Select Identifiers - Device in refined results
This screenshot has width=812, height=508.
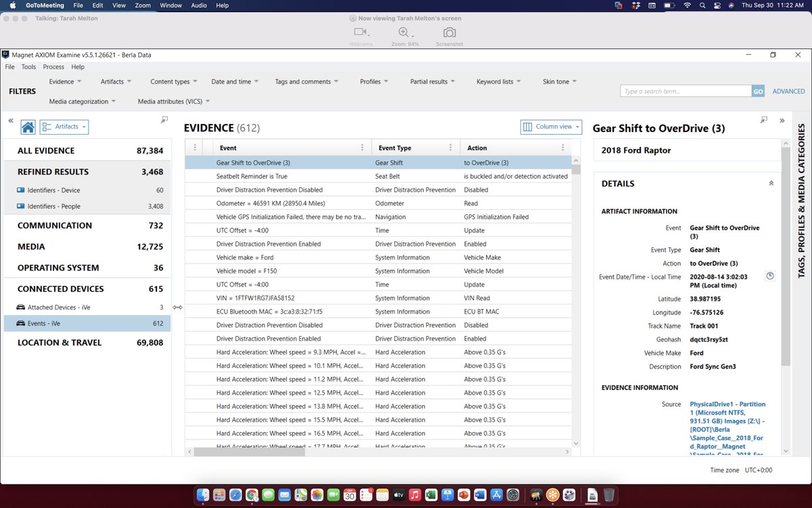[87, 190]
